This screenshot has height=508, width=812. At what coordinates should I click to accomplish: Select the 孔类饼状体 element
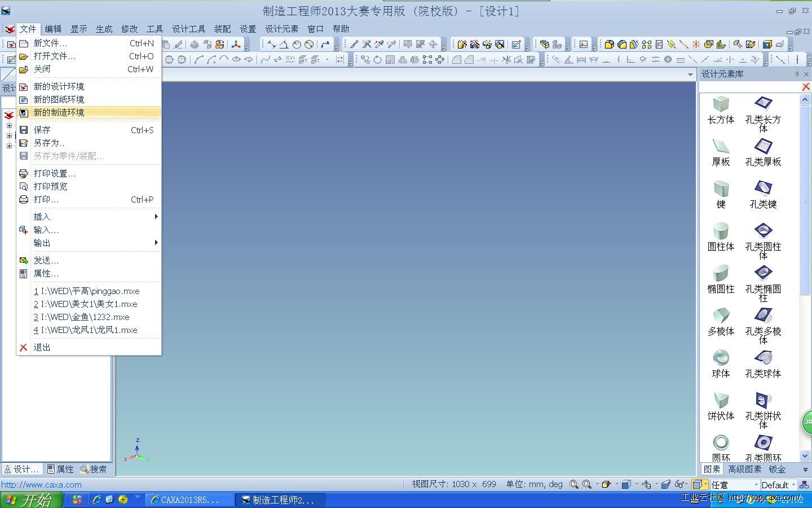tap(763, 410)
